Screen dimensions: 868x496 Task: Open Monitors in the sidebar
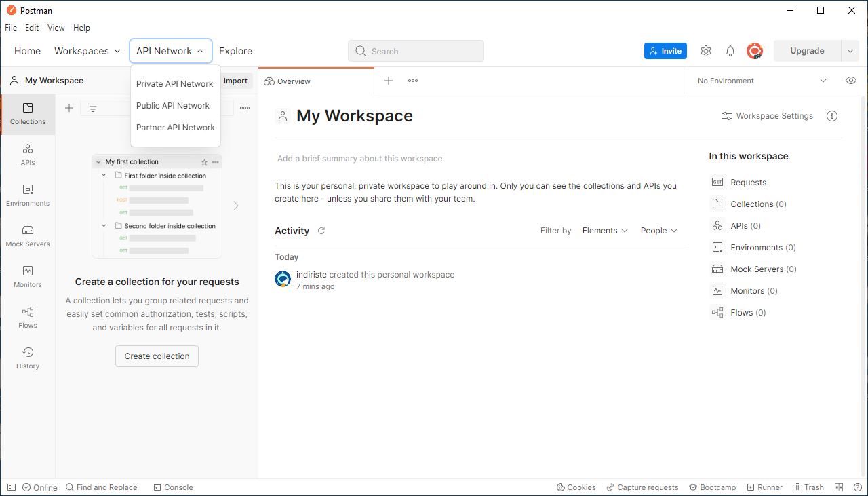point(28,277)
